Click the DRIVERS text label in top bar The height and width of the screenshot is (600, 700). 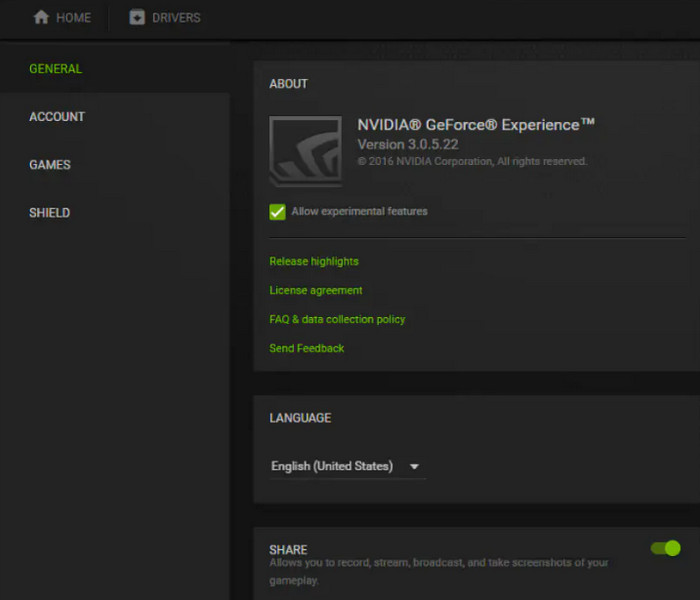176,17
